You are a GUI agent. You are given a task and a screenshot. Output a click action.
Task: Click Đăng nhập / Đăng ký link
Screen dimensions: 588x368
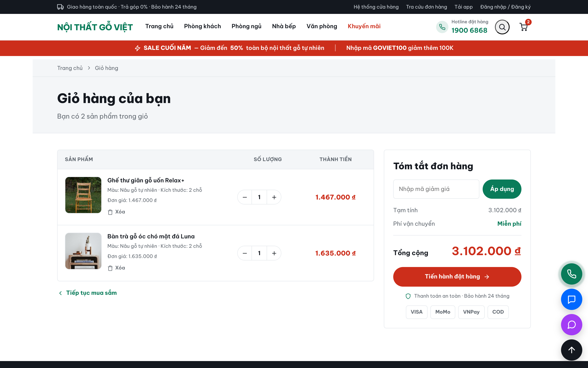(505, 7)
